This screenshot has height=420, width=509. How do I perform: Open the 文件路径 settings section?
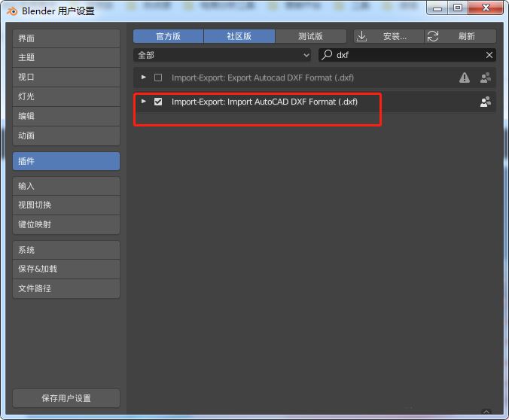point(66,288)
